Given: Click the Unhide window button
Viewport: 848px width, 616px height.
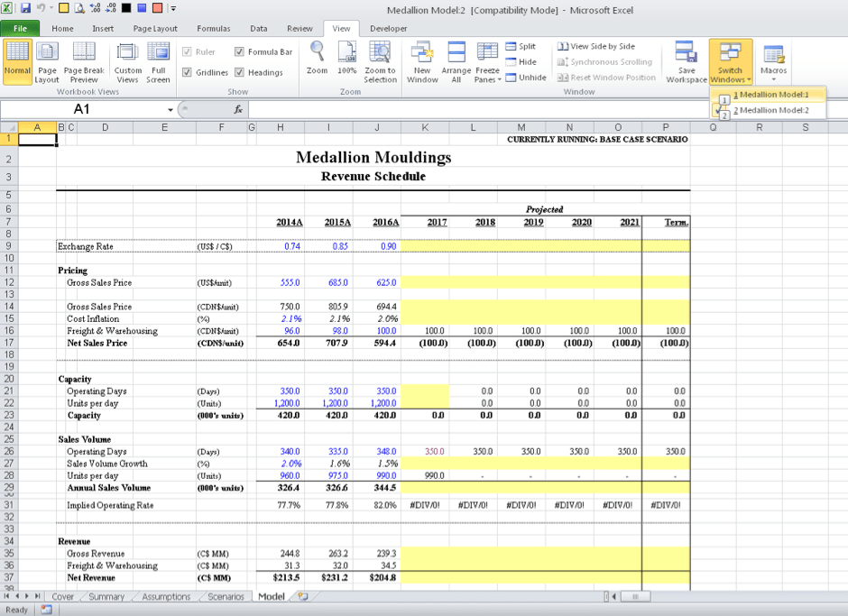Looking at the screenshot, I should [x=526, y=78].
